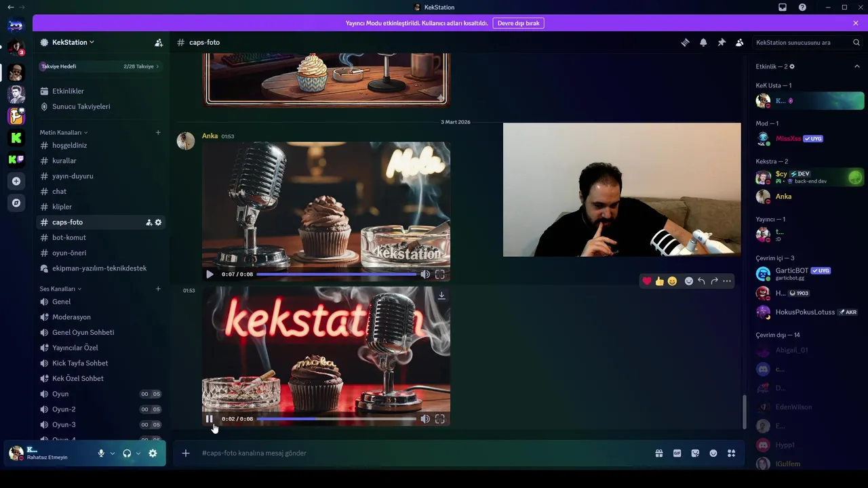Viewport: 868px width, 488px height.
Task: Toggle fullscreen on the first video
Action: point(440,274)
